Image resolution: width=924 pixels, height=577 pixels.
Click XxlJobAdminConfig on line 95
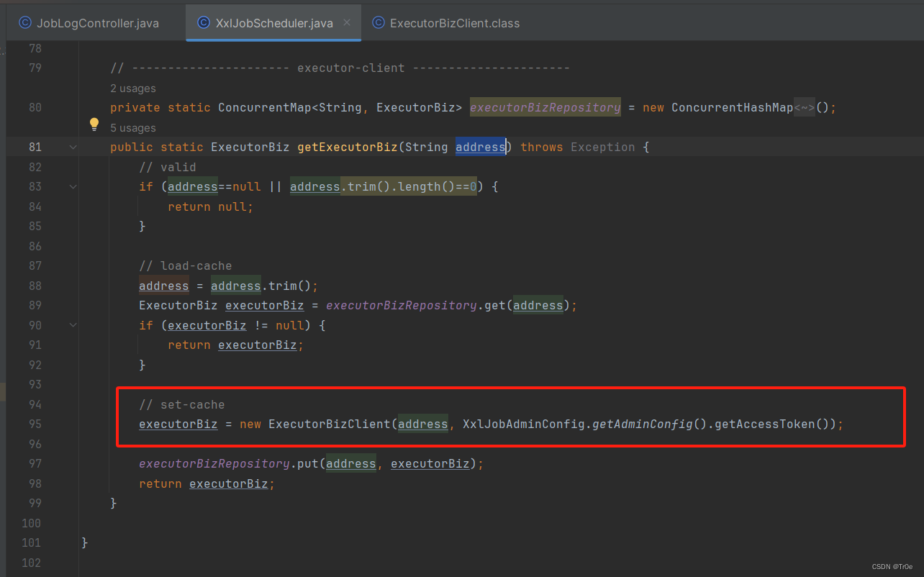[x=523, y=424]
